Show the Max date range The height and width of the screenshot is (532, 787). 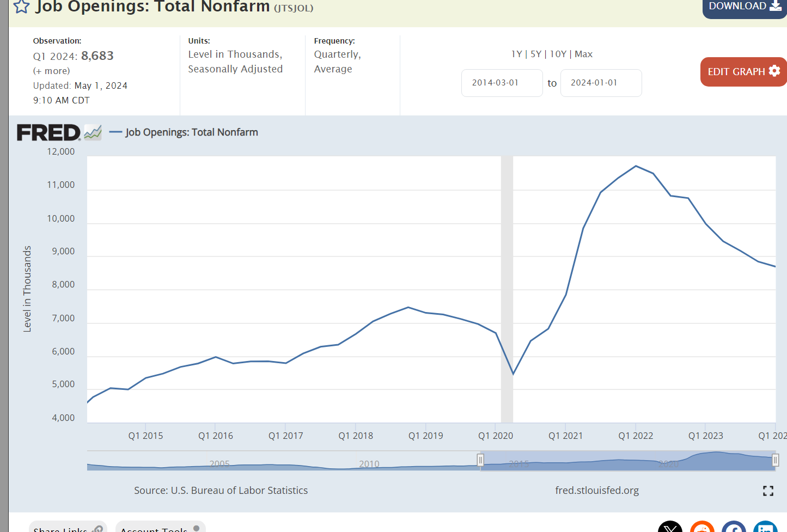[x=583, y=54]
